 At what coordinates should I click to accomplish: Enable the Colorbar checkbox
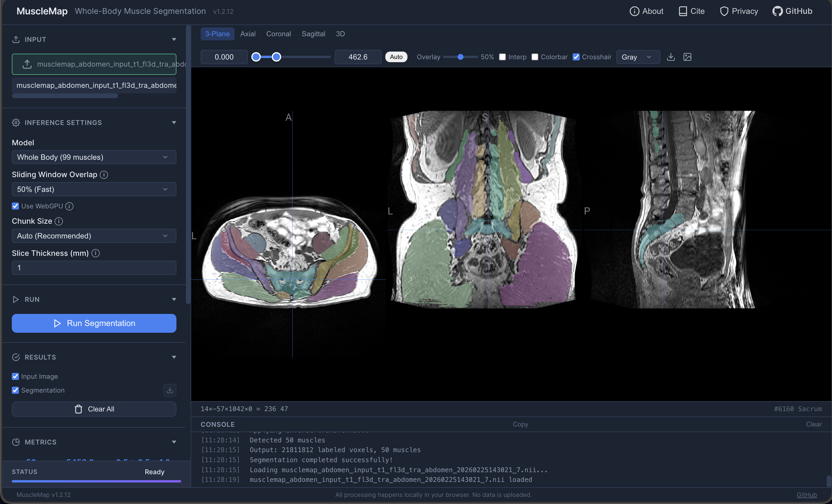click(x=535, y=57)
